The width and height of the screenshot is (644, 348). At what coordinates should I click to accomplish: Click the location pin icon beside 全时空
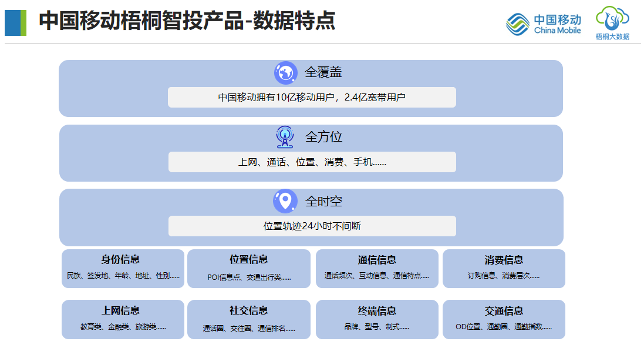click(x=285, y=201)
